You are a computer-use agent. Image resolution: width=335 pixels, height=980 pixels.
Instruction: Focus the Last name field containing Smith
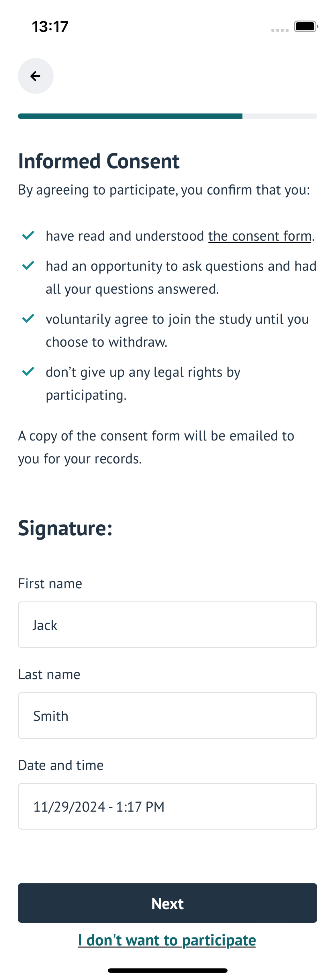tap(167, 716)
